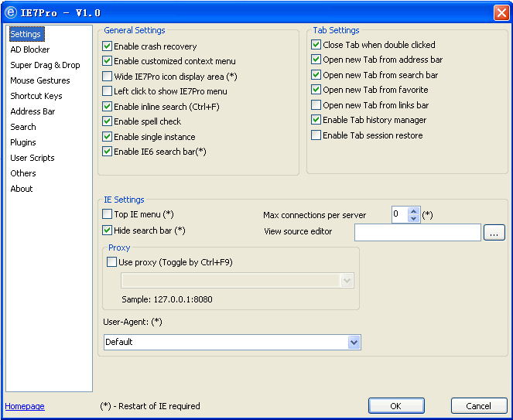Toggle Top IE menu checkbox
Image resolution: width=513 pixels, height=420 pixels.
pos(107,214)
